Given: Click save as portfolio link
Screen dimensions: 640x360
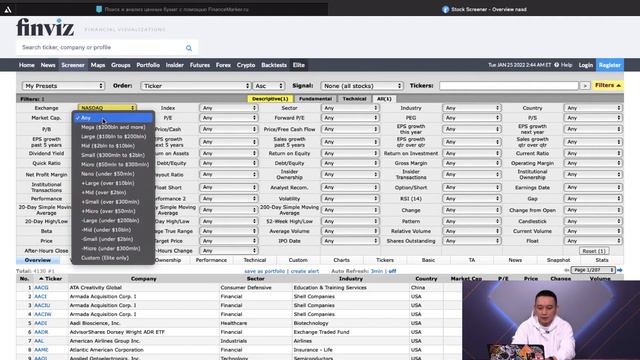Looking at the screenshot, I should [x=265, y=271].
